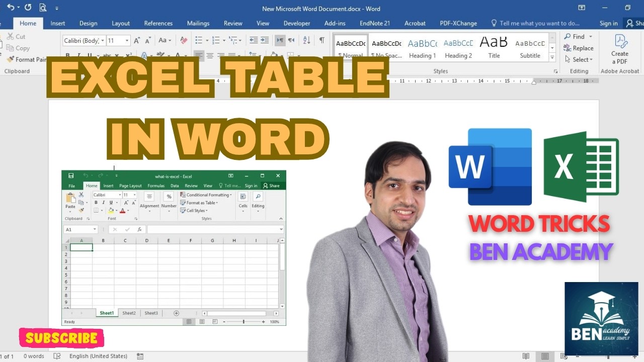
Task: Apply the Heading 1 style
Action: pos(423,48)
